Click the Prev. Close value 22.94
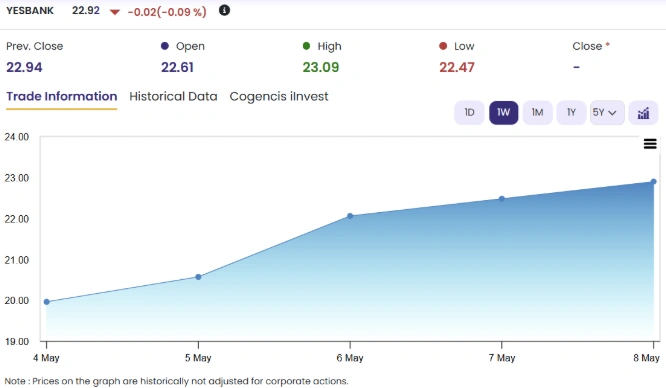Image resolution: width=666 pixels, height=388 pixels. [24, 67]
